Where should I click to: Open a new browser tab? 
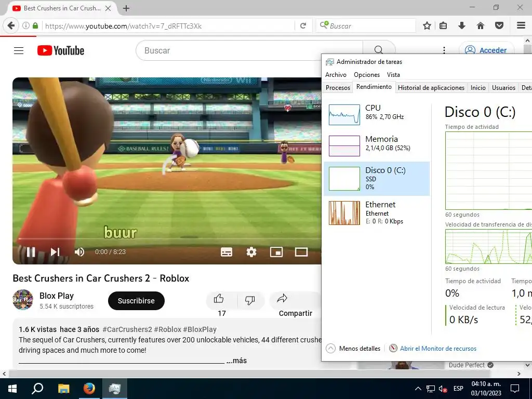(x=126, y=8)
